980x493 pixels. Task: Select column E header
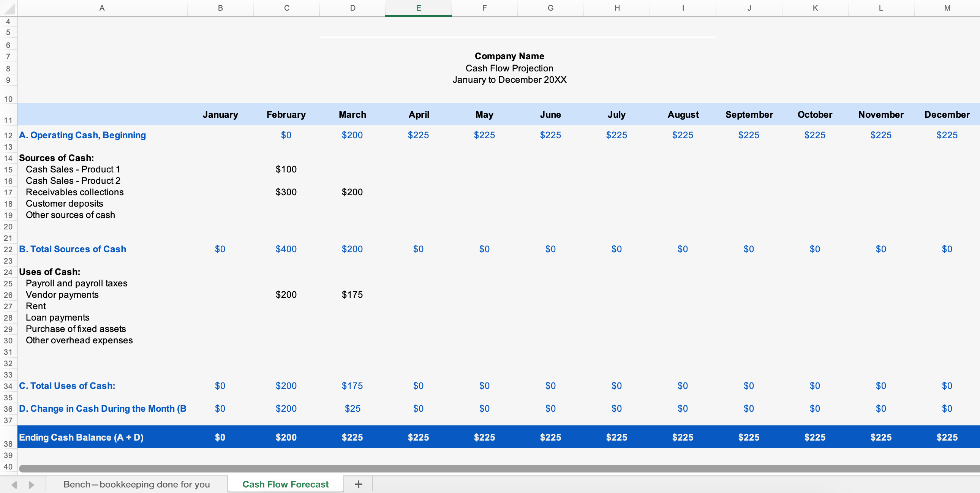click(418, 8)
